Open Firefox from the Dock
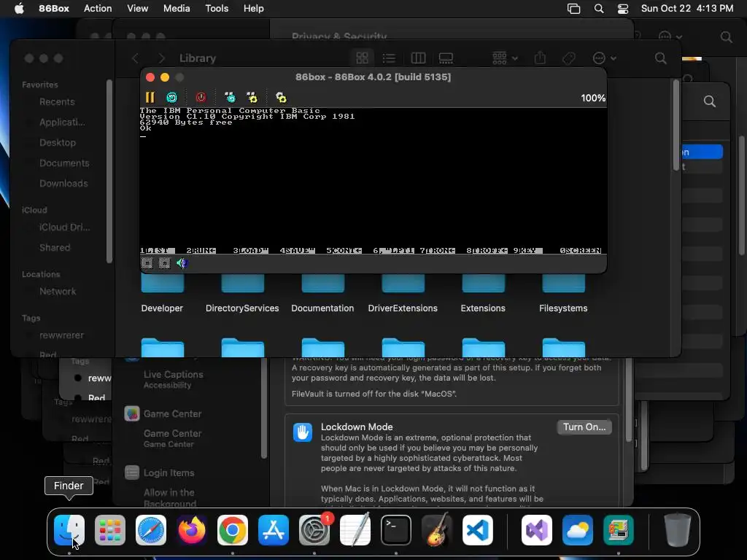Screen dimensions: 747x560 click(x=192, y=530)
